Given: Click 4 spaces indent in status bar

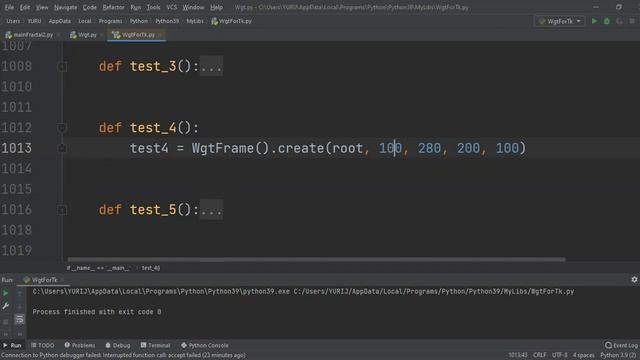Looking at the screenshot, I should pyautogui.click(x=583, y=356).
